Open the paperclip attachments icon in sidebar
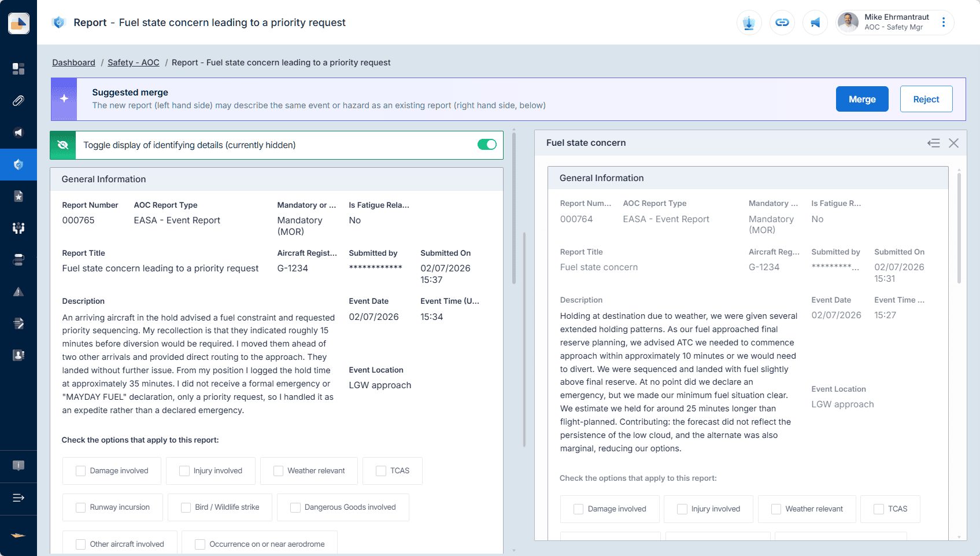 coord(19,101)
